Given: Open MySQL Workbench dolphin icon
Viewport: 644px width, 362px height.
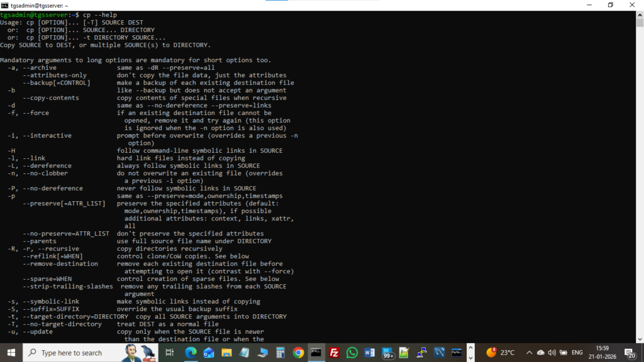Looking at the screenshot, I should click(439, 353).
